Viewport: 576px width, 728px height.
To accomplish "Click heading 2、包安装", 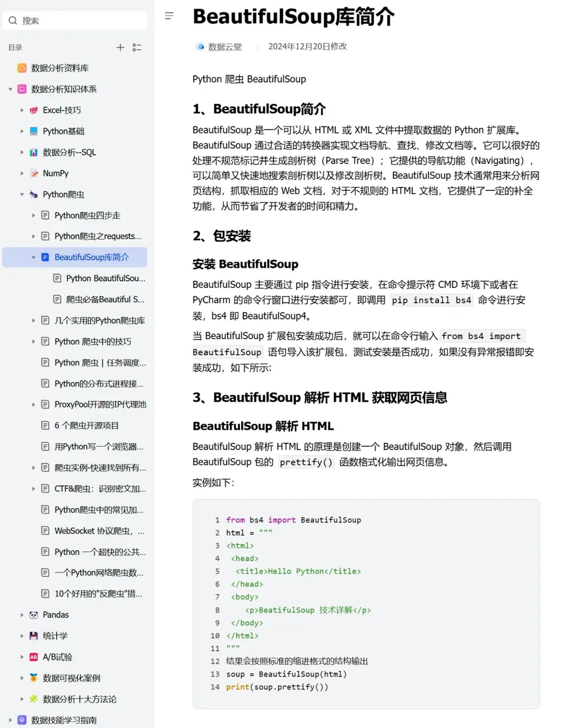I will click(222, 236).
